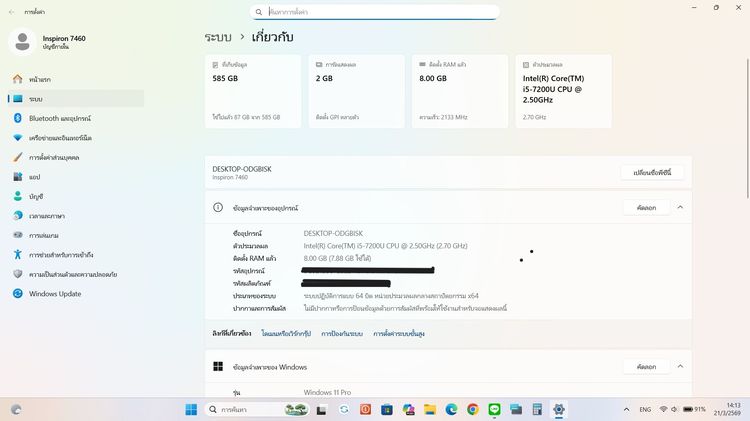Click the Settings search box at top

tap(378, 12)
